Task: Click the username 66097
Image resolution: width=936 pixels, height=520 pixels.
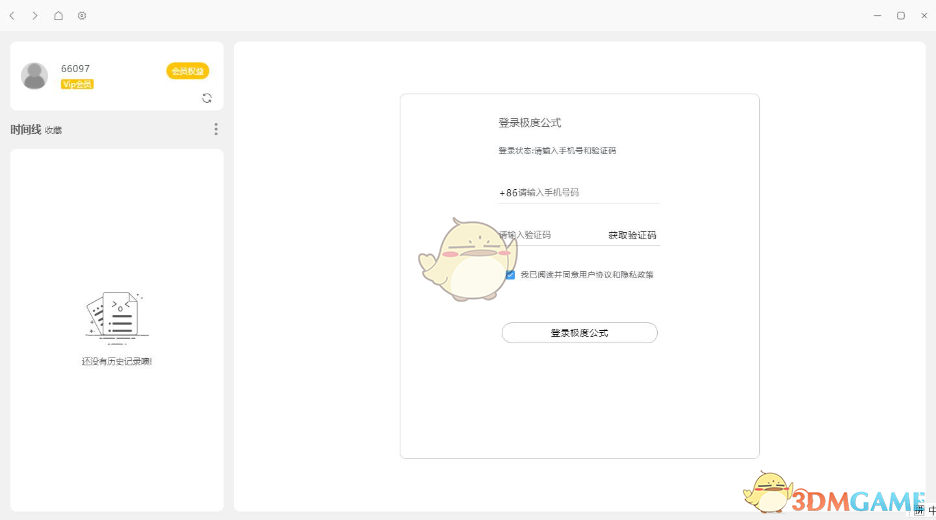Action: [75, 69]
